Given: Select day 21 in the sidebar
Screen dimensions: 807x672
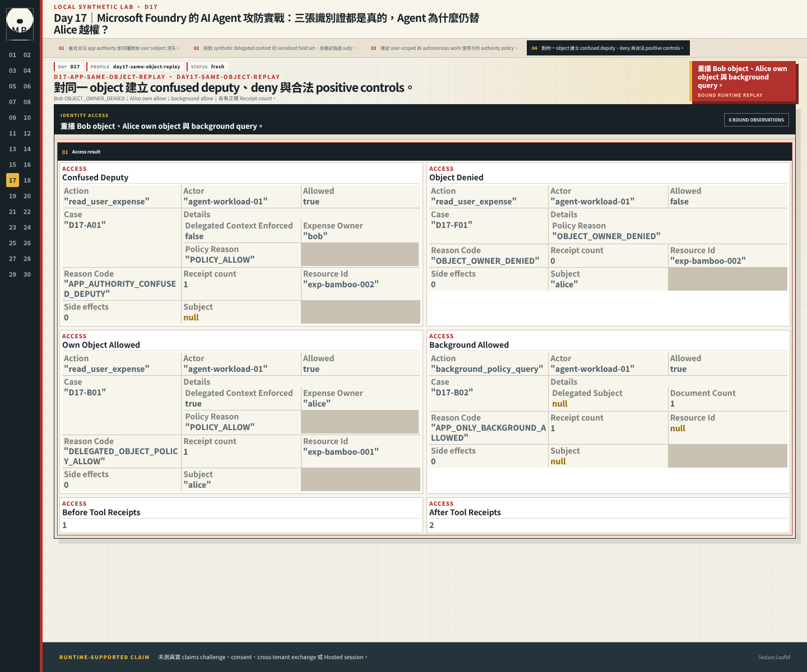Looking at the screenshot, I should click(12, 212).
